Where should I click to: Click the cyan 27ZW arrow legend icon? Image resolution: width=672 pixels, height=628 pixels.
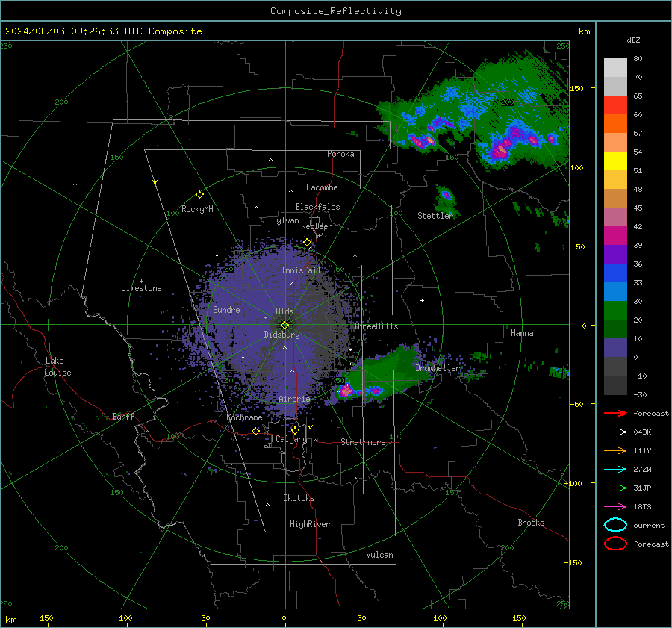tap(615, 470)
